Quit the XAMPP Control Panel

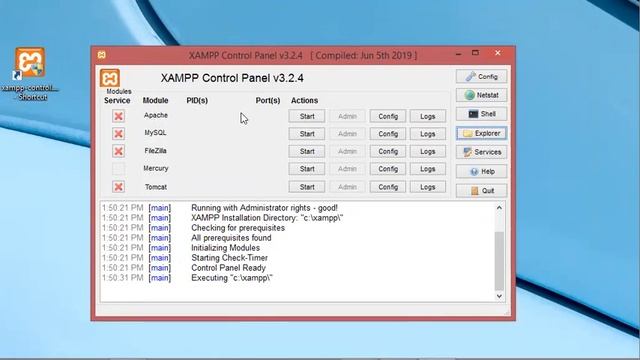[481, 191]
